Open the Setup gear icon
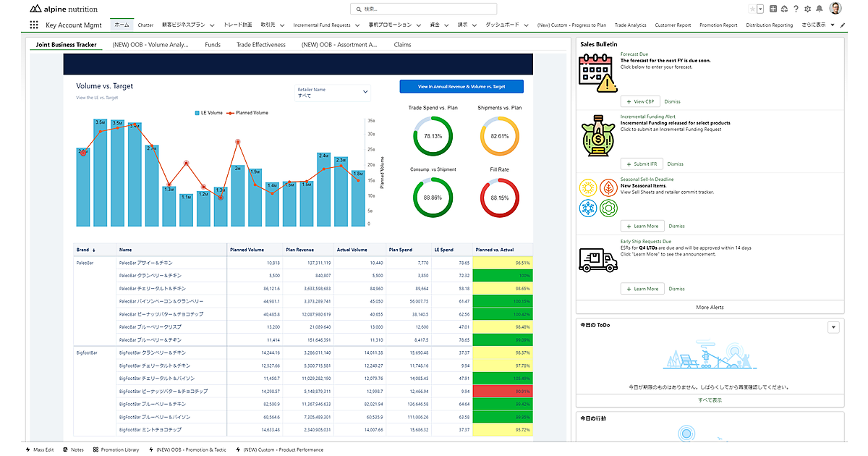Viewport: 868px width, 456px height. [807, 9]
